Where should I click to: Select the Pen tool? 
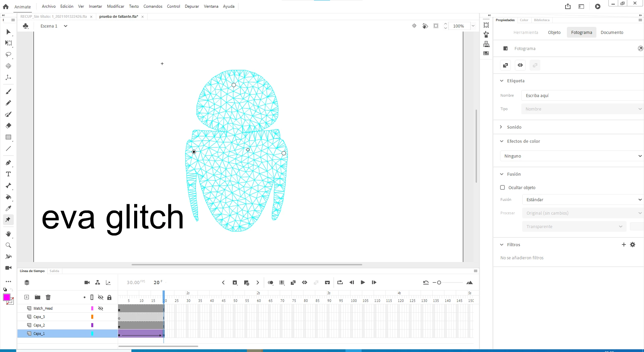point(8,163)
